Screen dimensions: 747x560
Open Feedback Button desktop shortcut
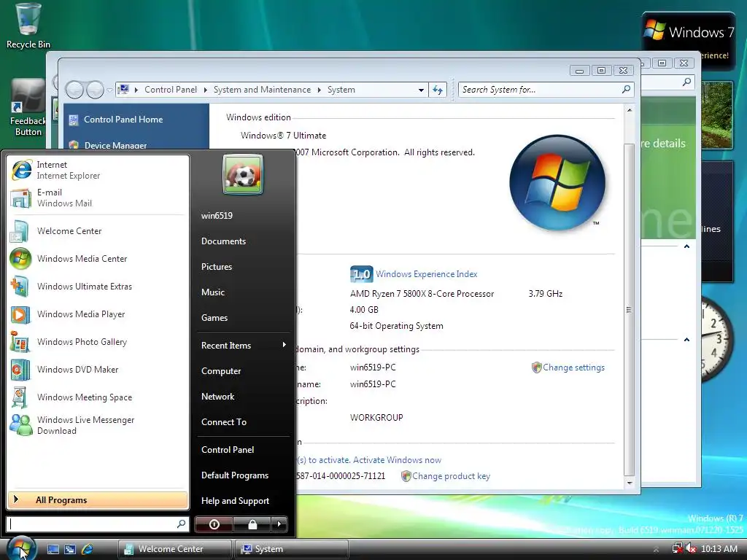pyautogui.click(x=28, y=109)
